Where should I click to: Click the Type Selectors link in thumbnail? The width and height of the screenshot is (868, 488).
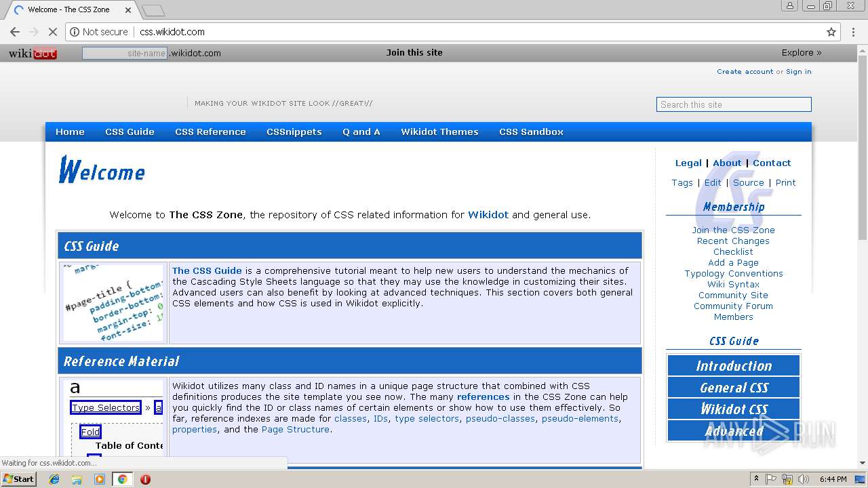click(106, 407)
